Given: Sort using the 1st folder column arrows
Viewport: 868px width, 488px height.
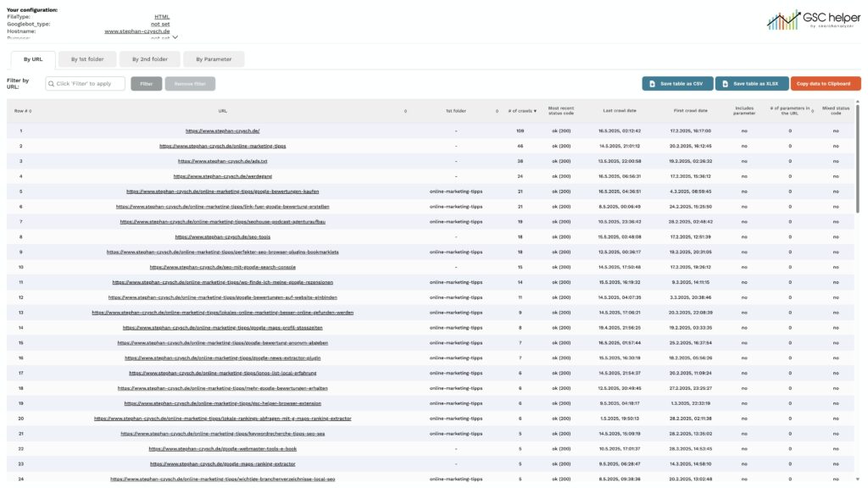Looking at the screenshot, I should (x=497, y=111).
